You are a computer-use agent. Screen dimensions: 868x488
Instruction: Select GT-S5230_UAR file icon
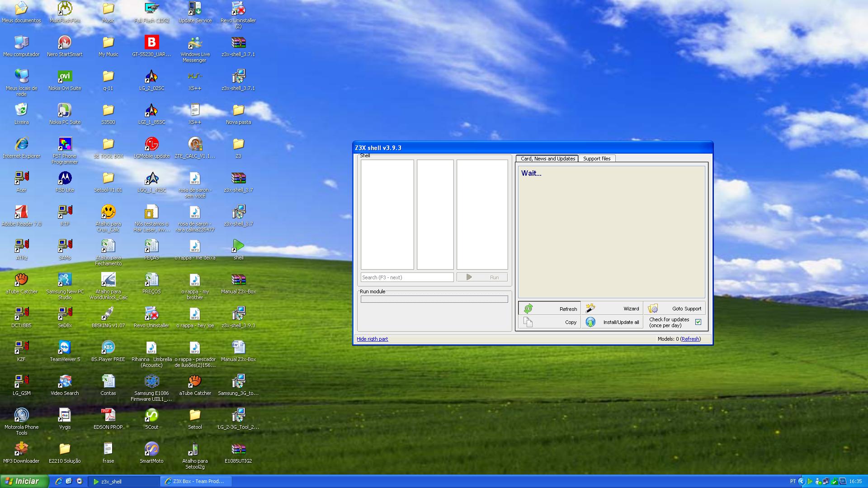pyautogui.click(x=151, y=46)
